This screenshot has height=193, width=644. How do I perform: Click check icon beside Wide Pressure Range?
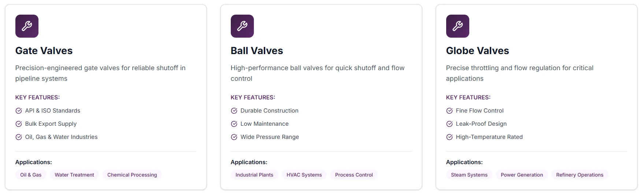[234, 137]
